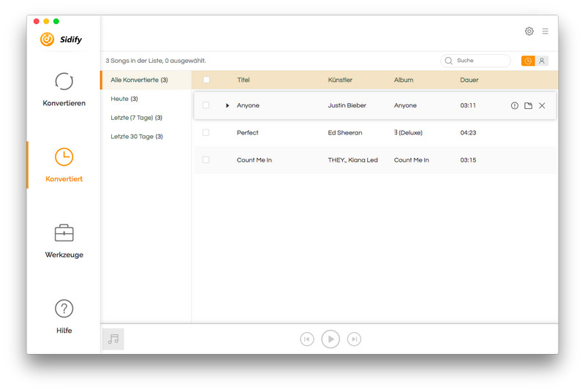Viewport: 585px width, 392px height.
Task: Start playback with play button
Action: click(x=331, y=339)
